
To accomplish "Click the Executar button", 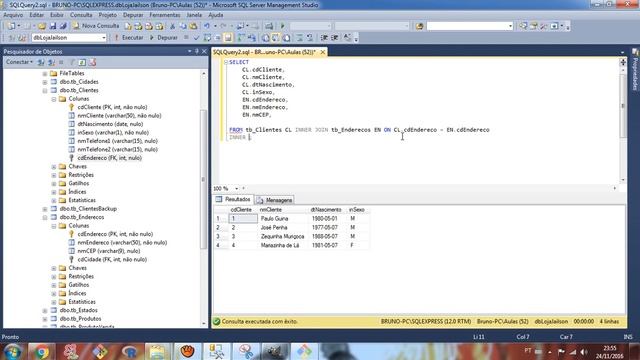I will click(128, 38).
